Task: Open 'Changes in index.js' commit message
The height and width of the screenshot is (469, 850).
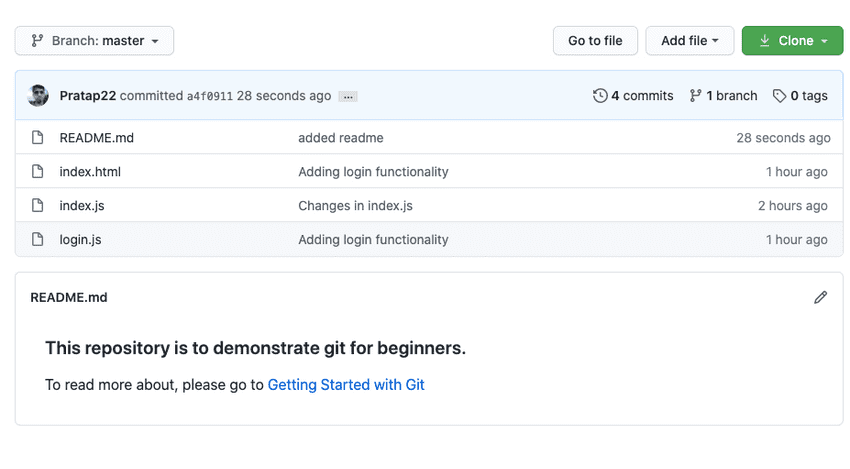Action: (355, 206)
